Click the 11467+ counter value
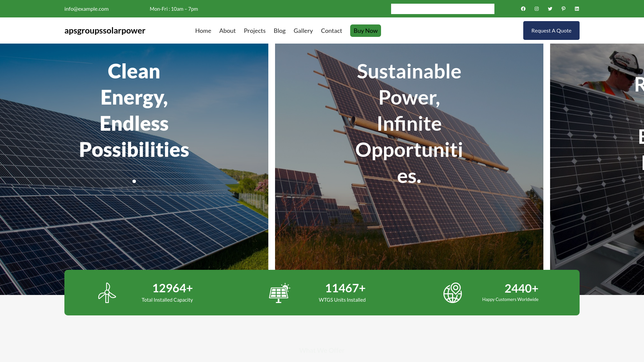Viewport: 644px width, 362px height. pyautogui.click(x=345, y=288)
